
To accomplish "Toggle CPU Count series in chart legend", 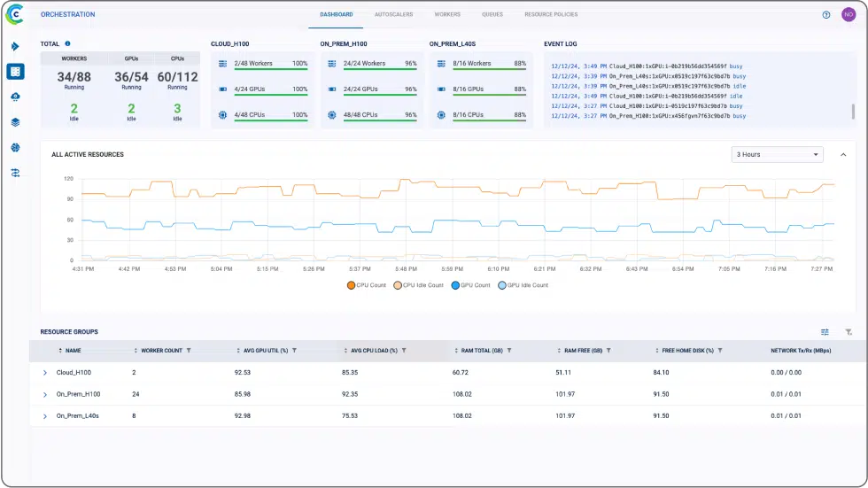I will (x=367, y=285).
